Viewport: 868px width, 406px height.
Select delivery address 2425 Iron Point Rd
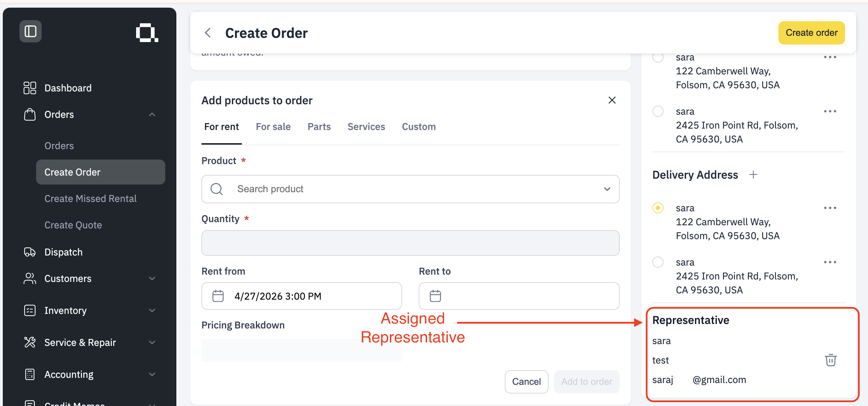coord(658,262)
